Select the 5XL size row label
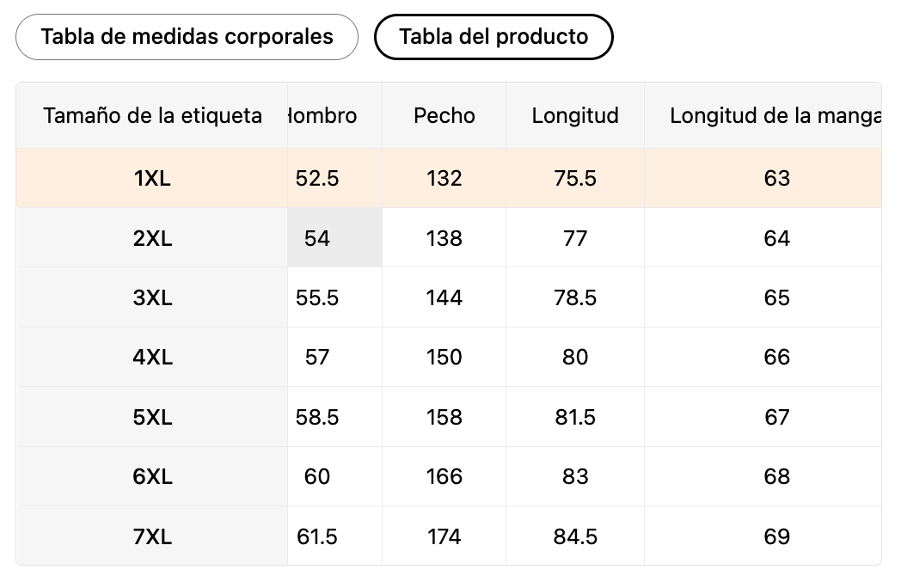Image resolution: width=901 pixels, height=588 pixels. point(152,417)
